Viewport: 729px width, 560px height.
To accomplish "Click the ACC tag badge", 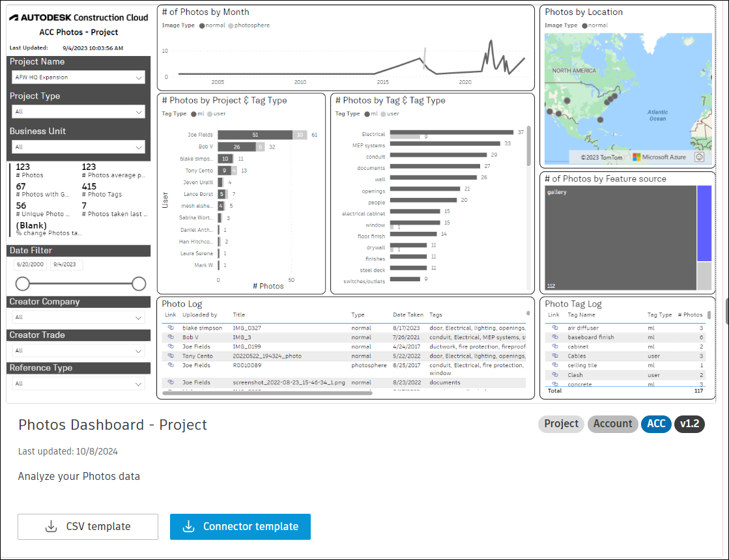I will [x=656, y=424].
